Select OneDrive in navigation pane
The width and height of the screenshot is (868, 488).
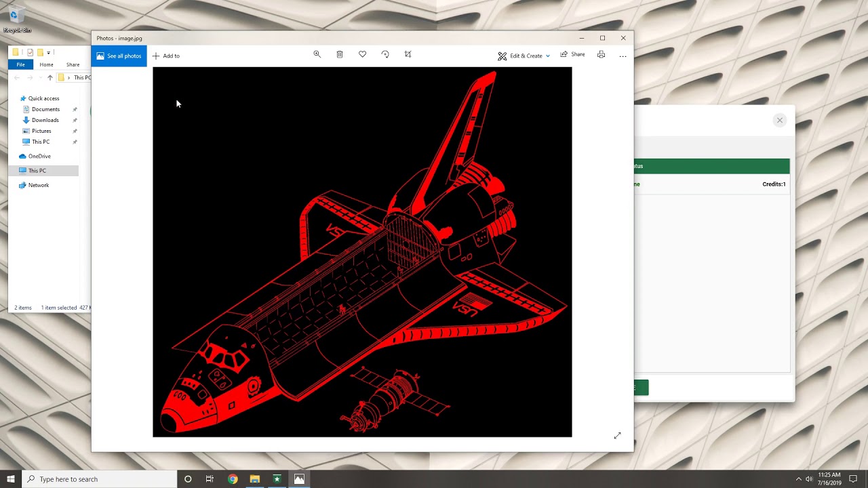39,156
